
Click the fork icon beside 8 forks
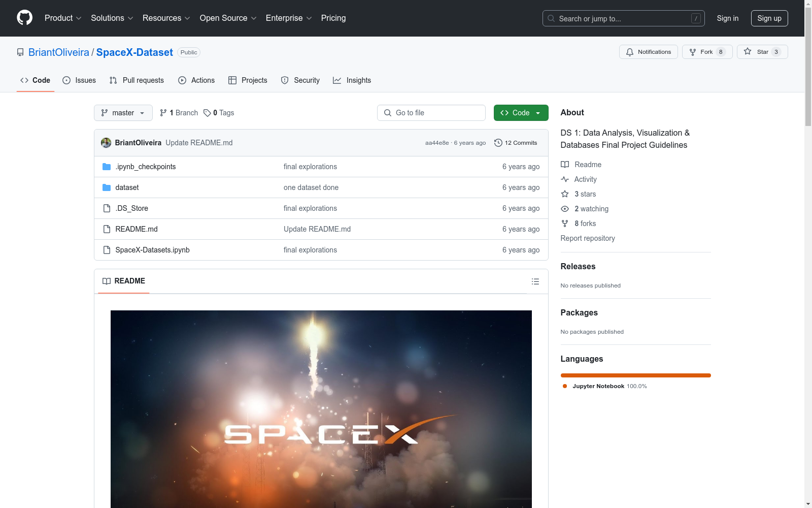pos(565,224)
